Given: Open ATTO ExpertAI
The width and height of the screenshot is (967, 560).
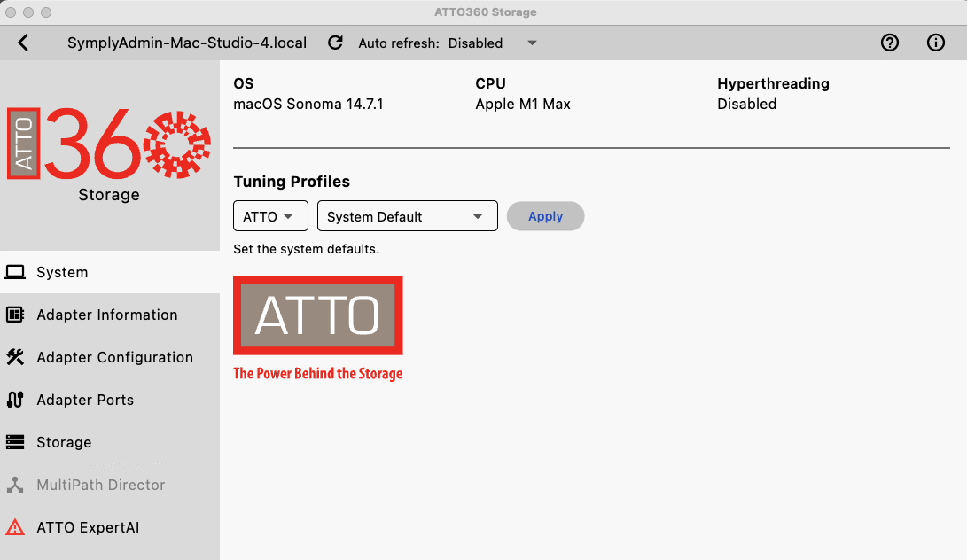Looking at the screenshot, I should coord(110,527).
